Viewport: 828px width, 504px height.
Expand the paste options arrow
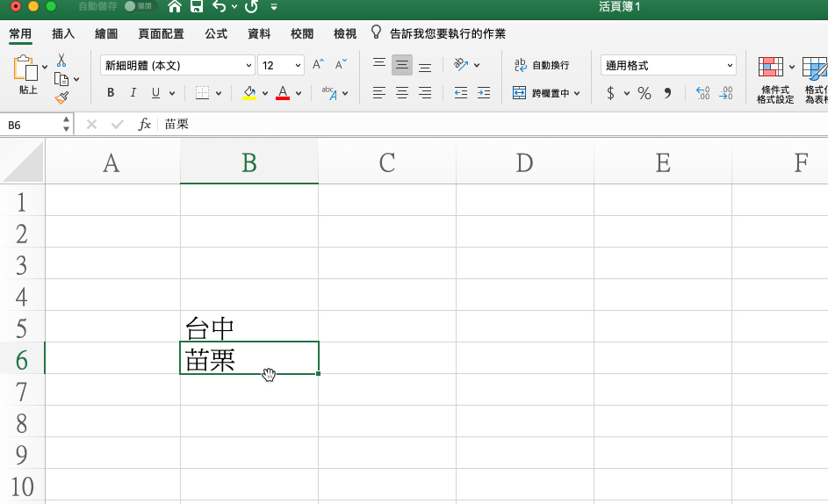click(45, 67)
